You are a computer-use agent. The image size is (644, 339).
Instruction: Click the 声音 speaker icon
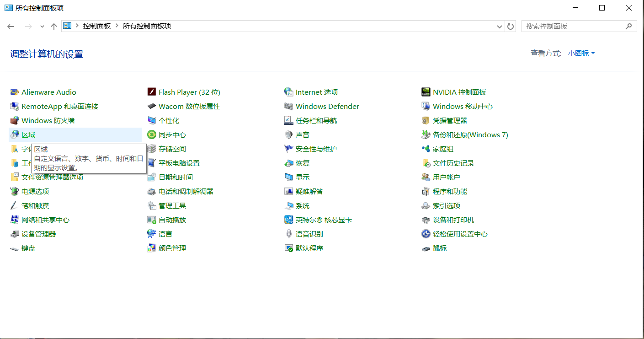point(288,135)
